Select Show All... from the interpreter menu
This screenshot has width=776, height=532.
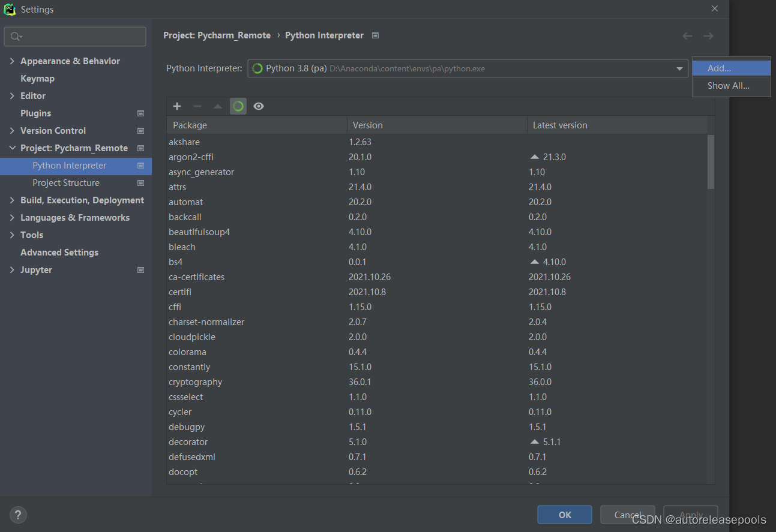point(731,86)
